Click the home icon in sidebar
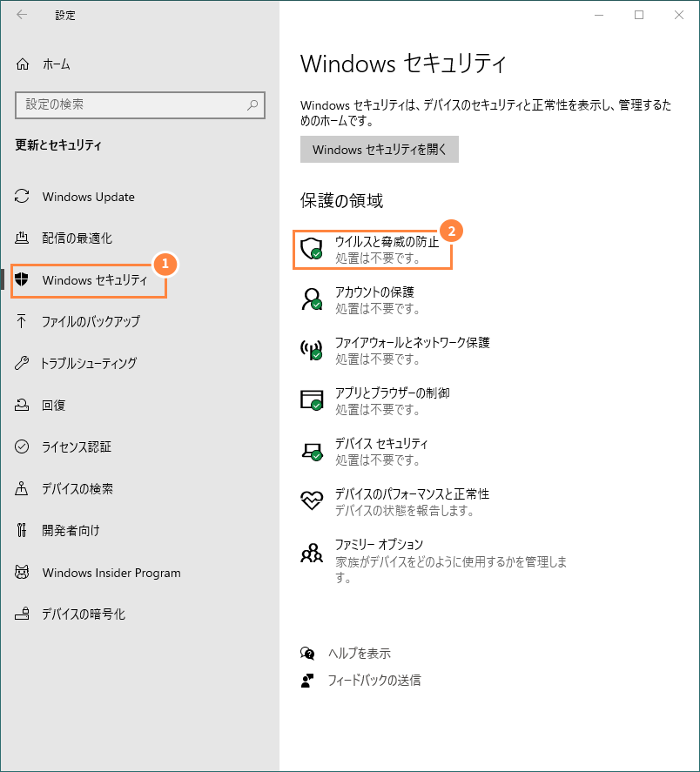 [22, 64]
